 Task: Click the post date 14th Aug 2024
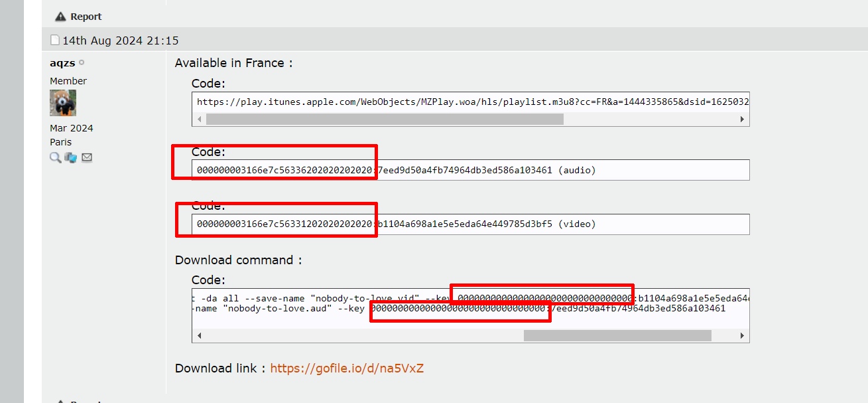[x=120, y=40]
